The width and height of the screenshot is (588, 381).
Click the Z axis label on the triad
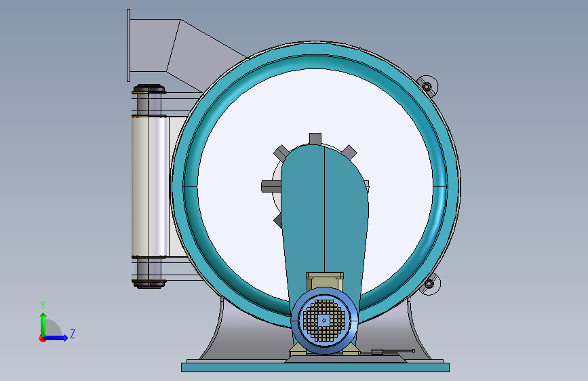(x=73, y=334)
